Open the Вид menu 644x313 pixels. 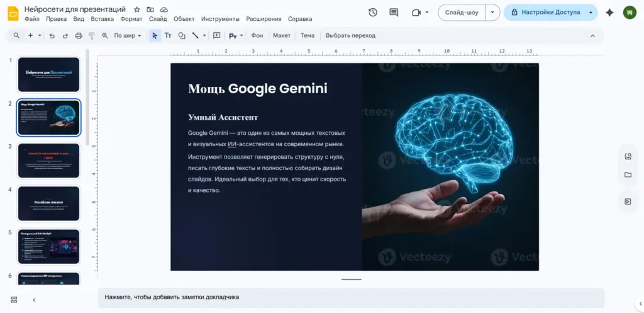[x=79, y=19]
